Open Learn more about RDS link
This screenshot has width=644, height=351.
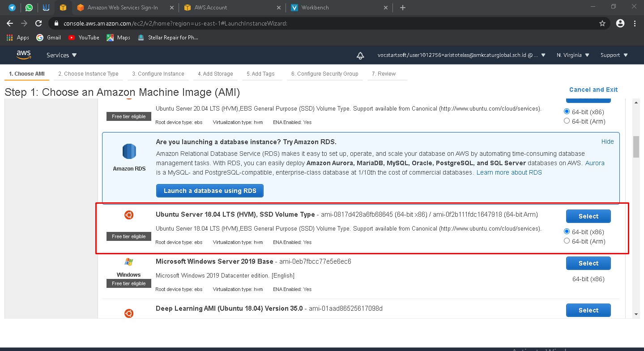tap(509, 172)
